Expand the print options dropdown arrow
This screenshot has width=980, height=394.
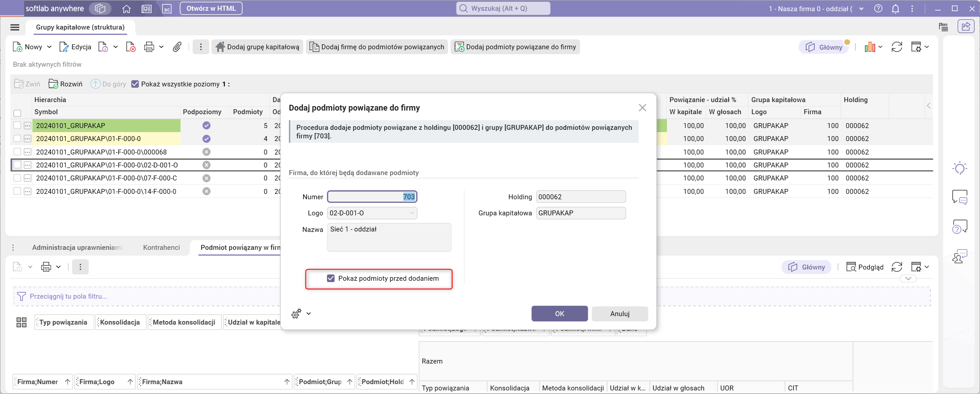click(161, 47)
